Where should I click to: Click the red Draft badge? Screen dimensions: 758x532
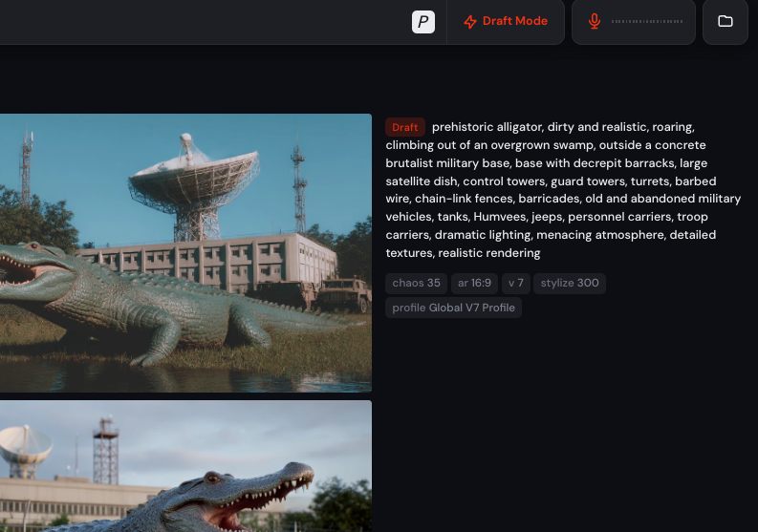pos(404,127)
